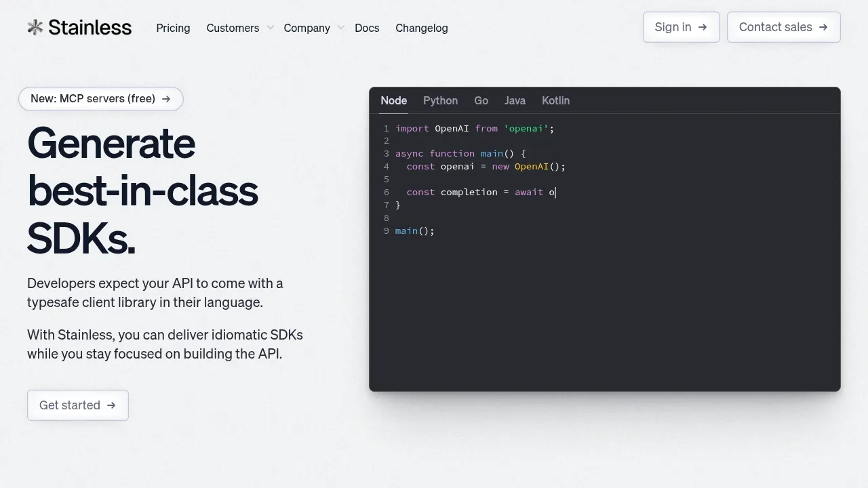Open the Company menu

(307, 28)
